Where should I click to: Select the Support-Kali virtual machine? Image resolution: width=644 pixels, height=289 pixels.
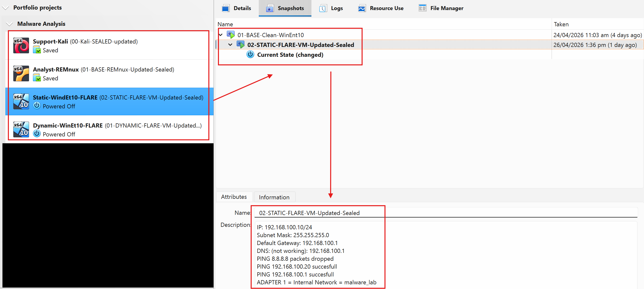[109, 45]
